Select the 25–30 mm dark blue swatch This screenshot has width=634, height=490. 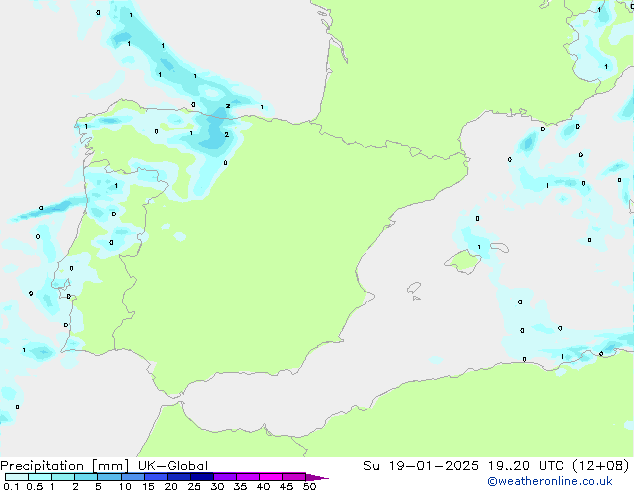202,477
